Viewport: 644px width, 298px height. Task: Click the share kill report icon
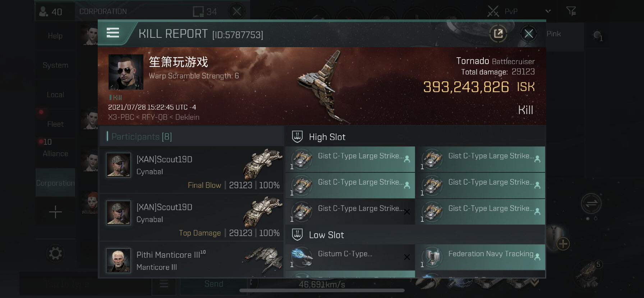pos(498,34)
